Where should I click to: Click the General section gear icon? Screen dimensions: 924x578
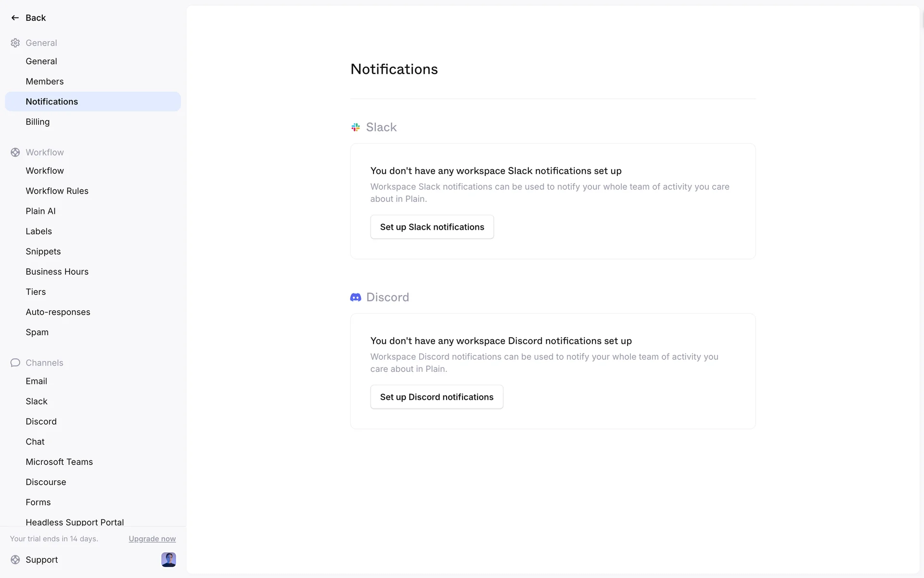(x=15, y=43)
